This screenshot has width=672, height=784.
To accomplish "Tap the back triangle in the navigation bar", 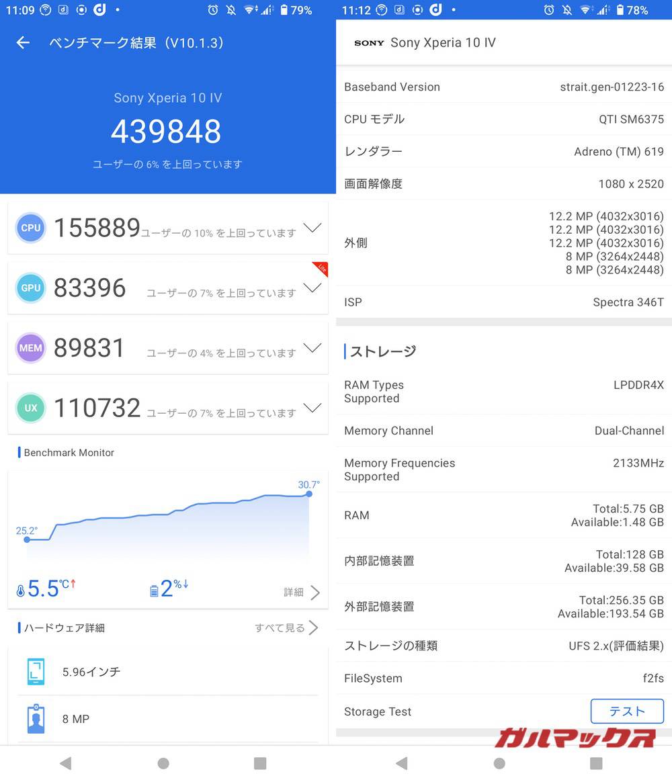I will coord(65,763).
